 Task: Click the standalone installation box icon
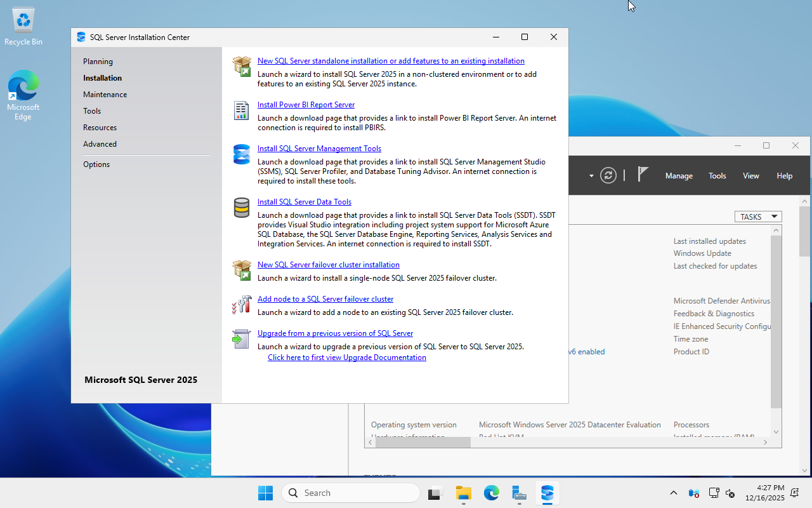(x=242, y=66)
